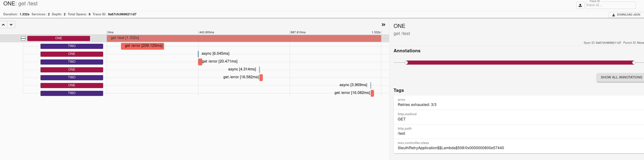Click the up chevron to move to the previous span
644x160 pixels.
3,25
